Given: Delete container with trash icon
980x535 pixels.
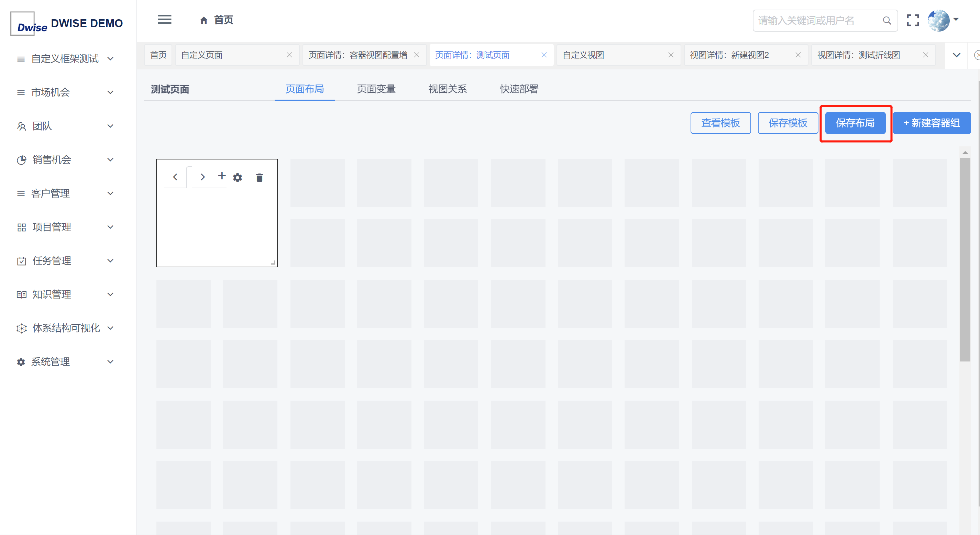Looking at the screenshot, I should pyautogui.click(x=260, y=178).
